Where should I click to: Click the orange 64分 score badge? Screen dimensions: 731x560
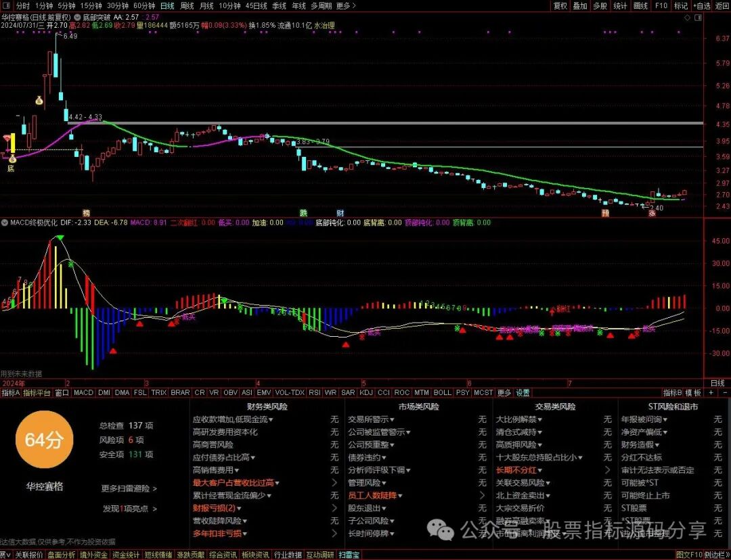tap(44, 440)
